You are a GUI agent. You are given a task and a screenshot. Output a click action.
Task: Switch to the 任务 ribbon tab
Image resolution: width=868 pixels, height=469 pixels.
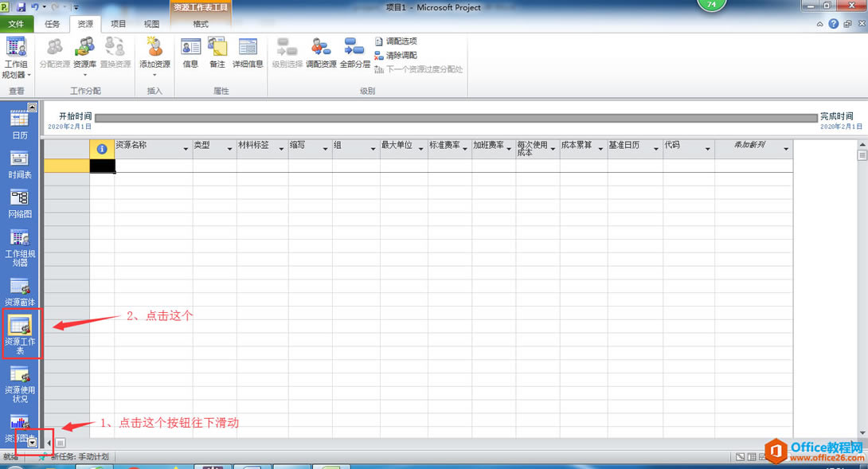pyautogui.click(x=52, y=23)
